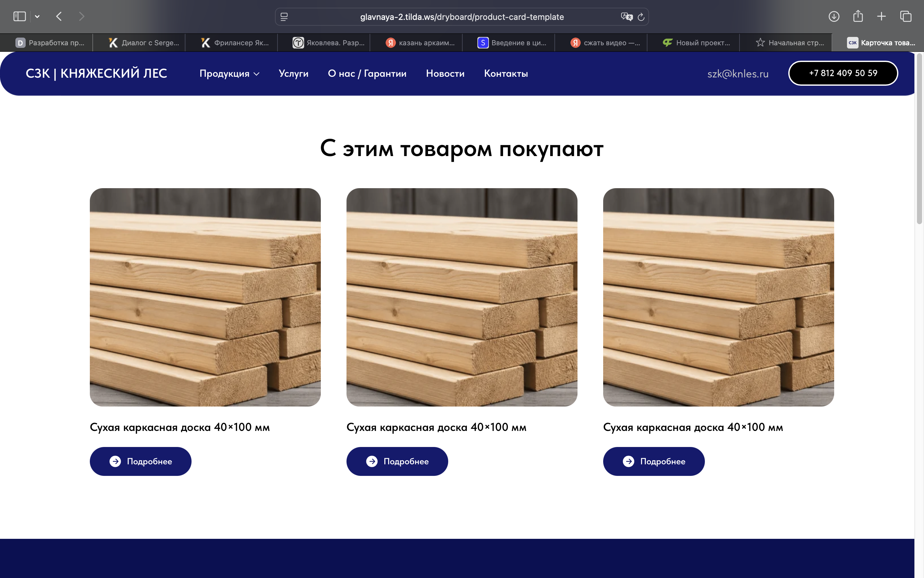Switch to the 'Введение в ци...' tab
Viewport: 924px width, 578px height.
pos(509,43)
